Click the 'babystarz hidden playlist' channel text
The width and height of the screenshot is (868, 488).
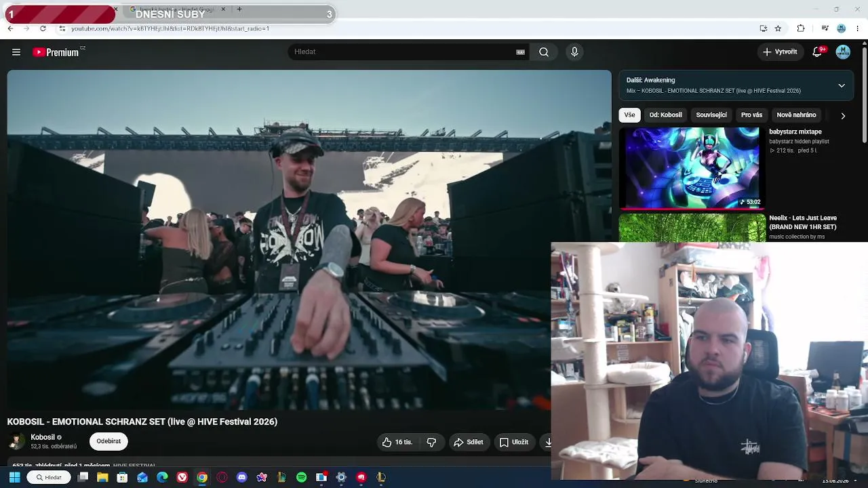pos(799,142)
